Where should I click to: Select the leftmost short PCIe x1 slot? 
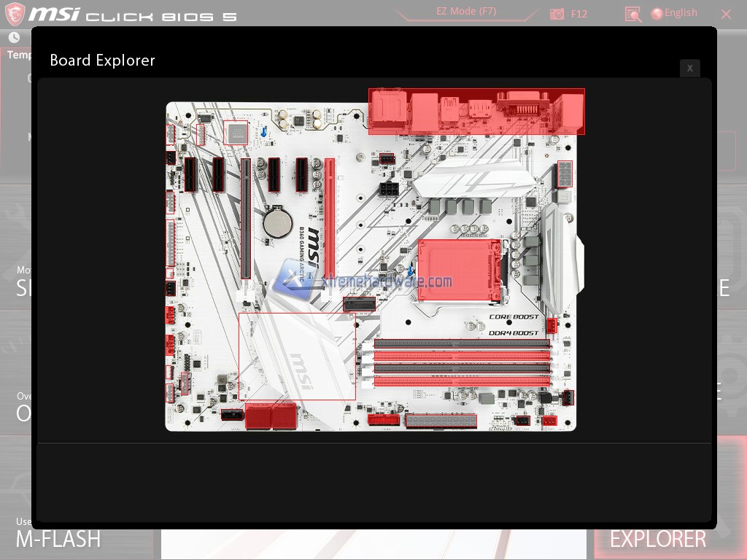point(190,175)
